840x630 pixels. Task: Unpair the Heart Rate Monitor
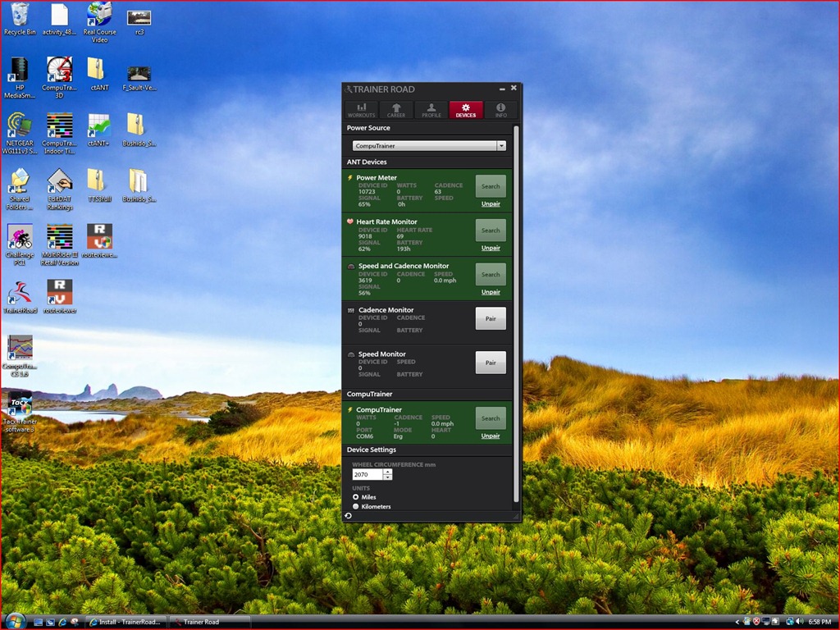pyautogui.click(x=491, y=248)
